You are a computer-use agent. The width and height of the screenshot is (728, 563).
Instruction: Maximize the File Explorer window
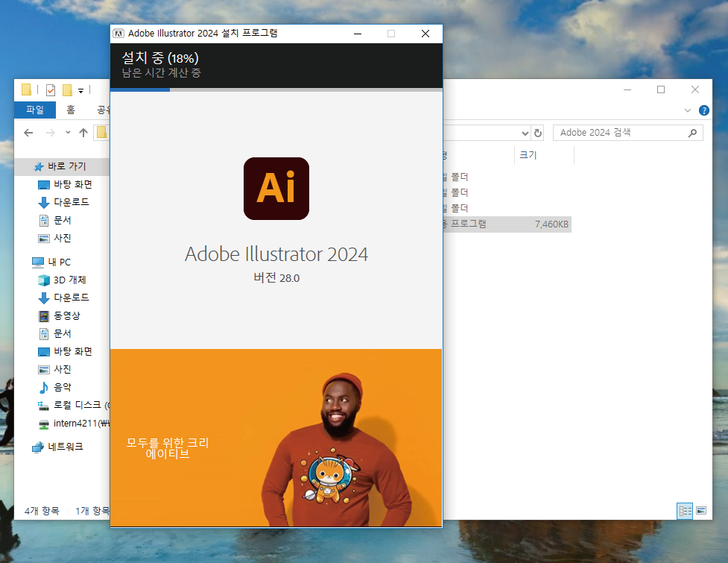pyautogui.click(x=661, y=89)
